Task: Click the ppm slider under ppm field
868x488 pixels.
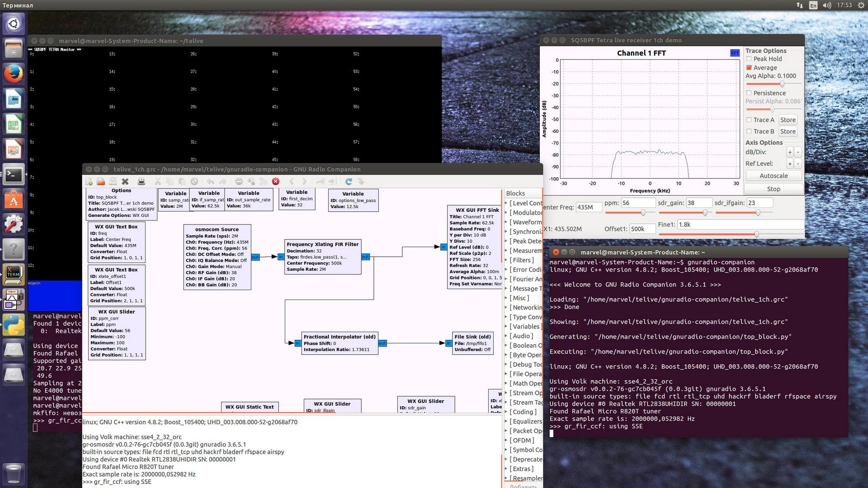Action: point(630,212)
